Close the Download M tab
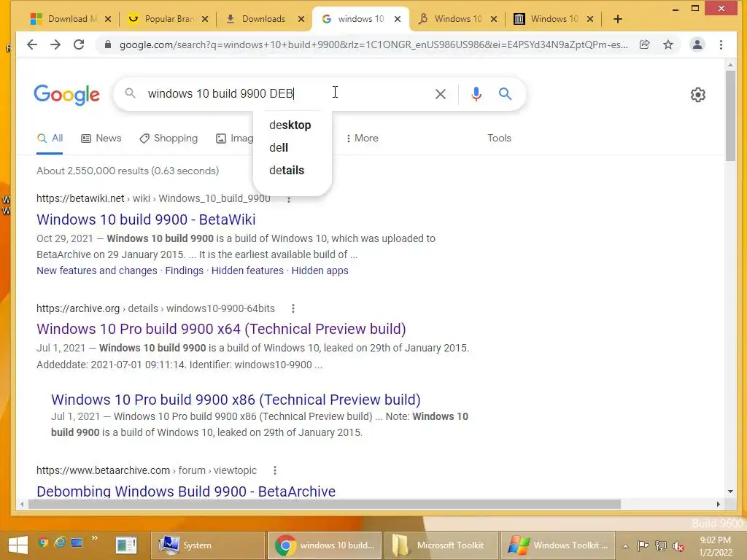Image resolution: width=747 pixels, height=560 pixels. (108, 19)
